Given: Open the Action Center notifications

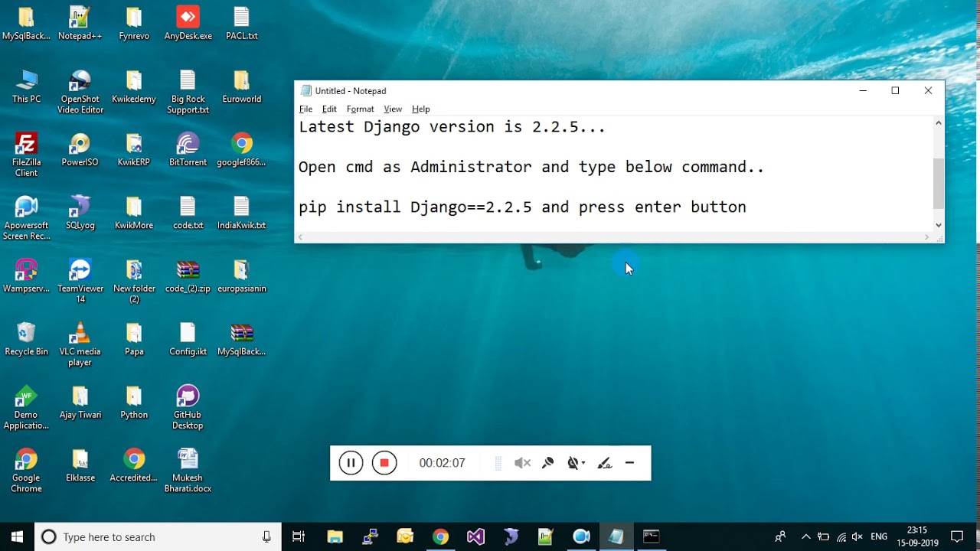Looking at the screenshot, I should [x=957, y=536].
